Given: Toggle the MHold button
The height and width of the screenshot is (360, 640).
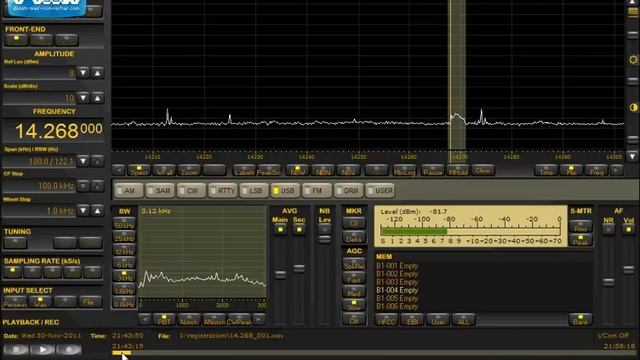Looking at the screenshot, I should click(458, 170).
